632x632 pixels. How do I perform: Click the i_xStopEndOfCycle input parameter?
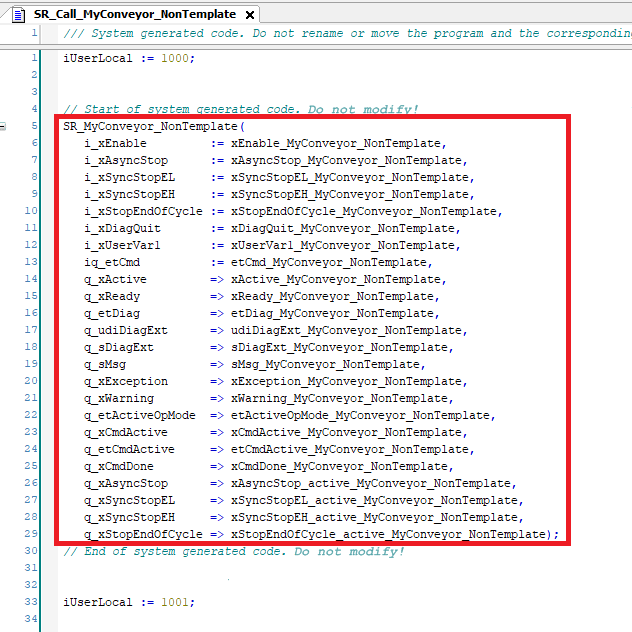pyautogui.click(x=143, y=212)
